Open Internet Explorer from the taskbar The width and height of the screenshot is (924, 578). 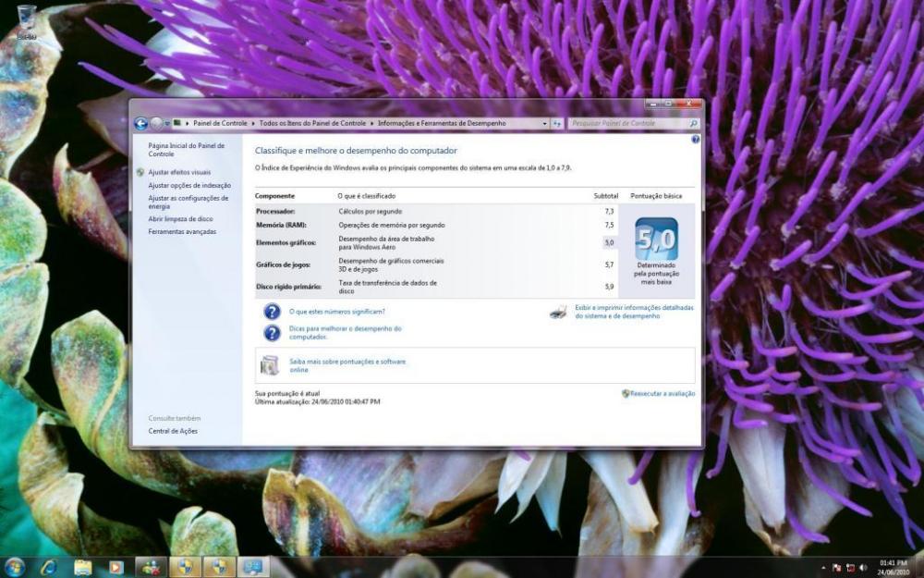tap(49, 566)
